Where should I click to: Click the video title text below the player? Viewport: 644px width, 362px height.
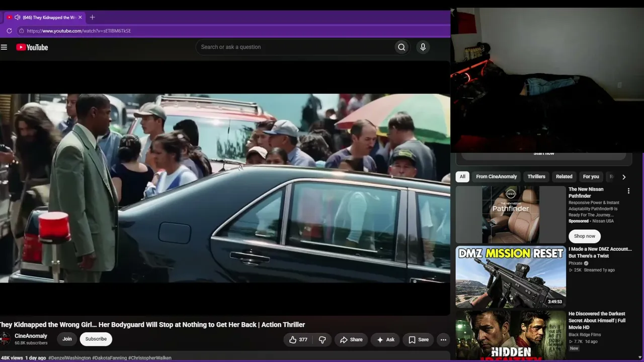coord(152,325)
